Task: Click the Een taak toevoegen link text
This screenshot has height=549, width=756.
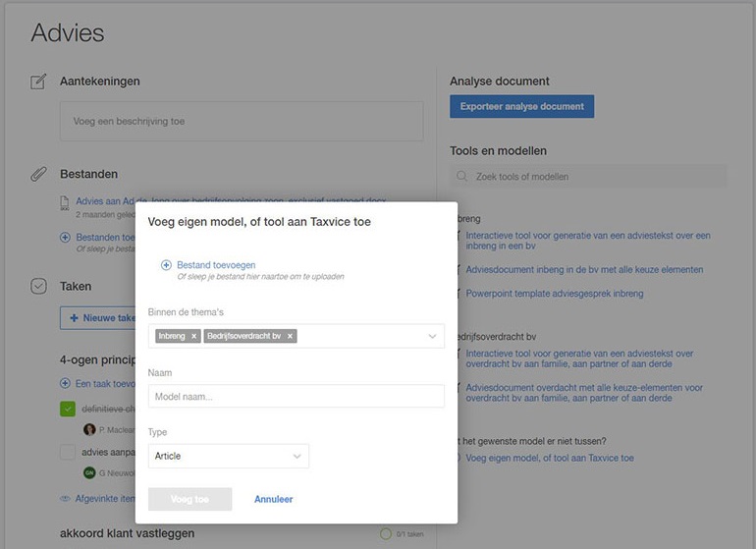Action: pyautogui.click(x=106, y=384)
